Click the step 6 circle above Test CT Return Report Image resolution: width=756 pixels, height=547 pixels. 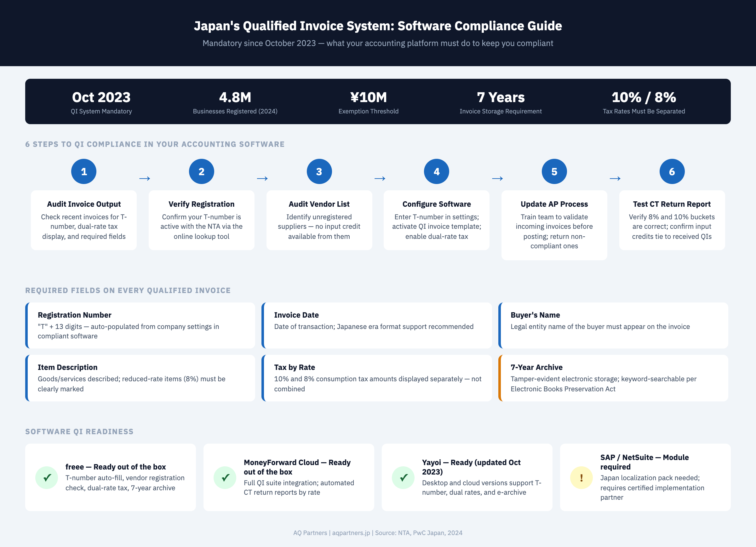pyautogui.click(x=672, y=171)
